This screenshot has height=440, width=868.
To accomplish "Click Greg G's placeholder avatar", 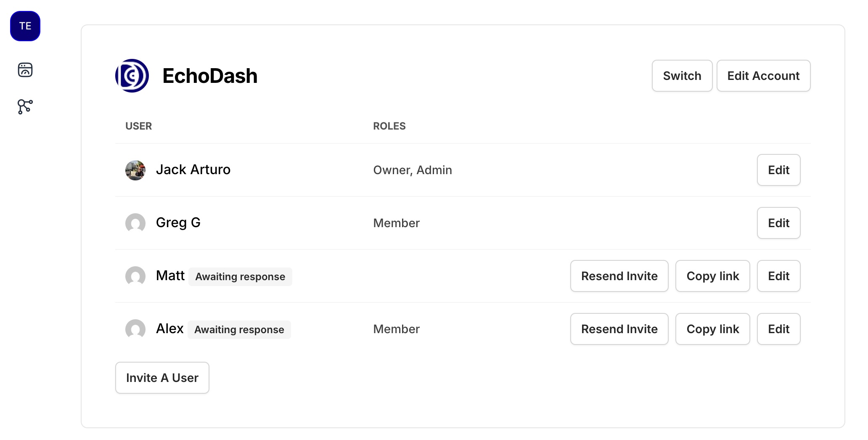I will (135, 223).
